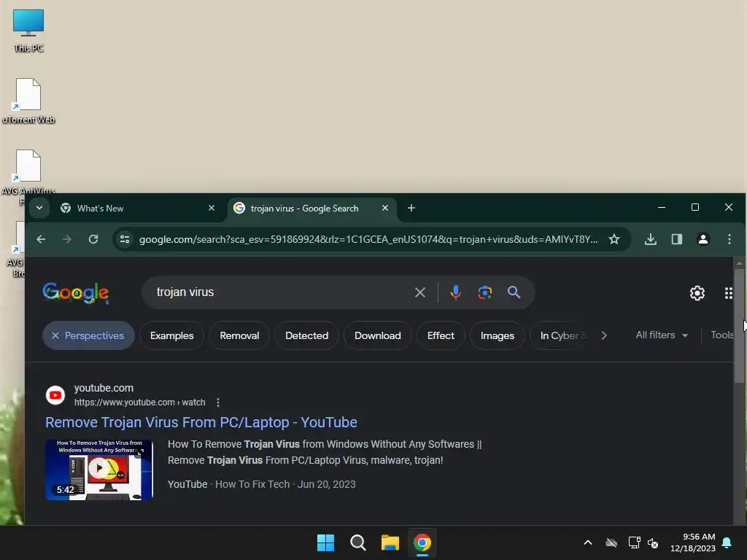This screenshot has width=747, height=560.
Task: Click the https://www.youtube.com › watch URL
Action: tap(139, 402)
